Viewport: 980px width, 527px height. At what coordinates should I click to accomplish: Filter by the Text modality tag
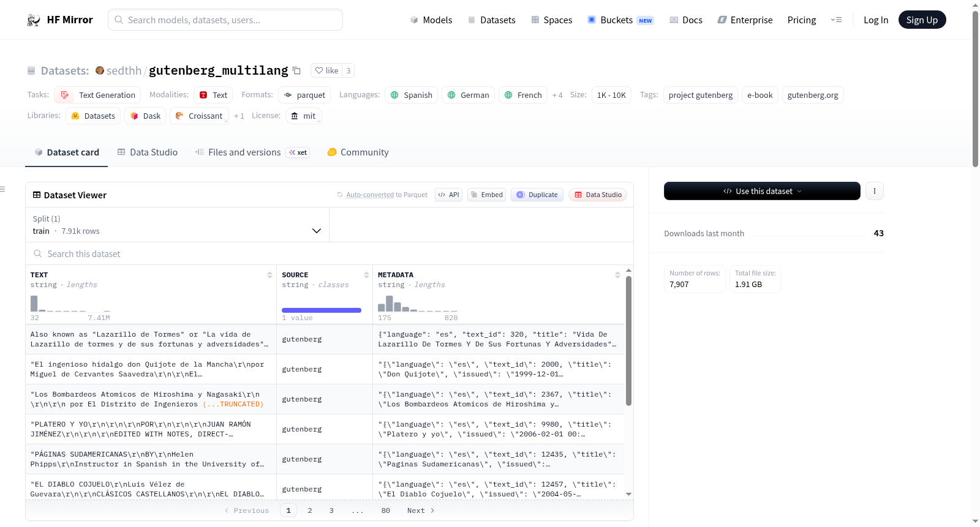[213, 95]
